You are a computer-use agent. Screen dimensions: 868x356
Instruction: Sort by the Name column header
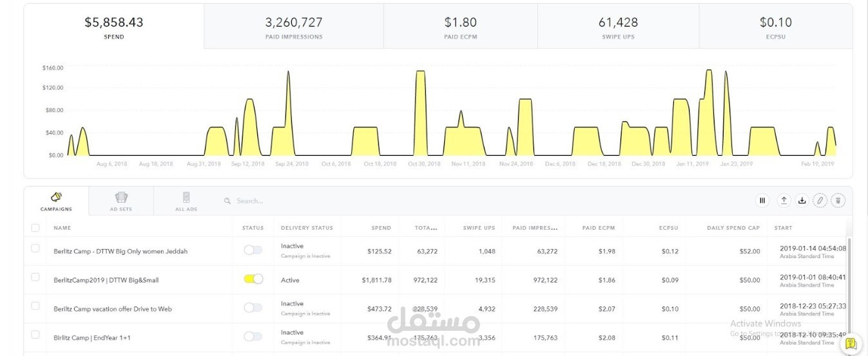(62, 228)
